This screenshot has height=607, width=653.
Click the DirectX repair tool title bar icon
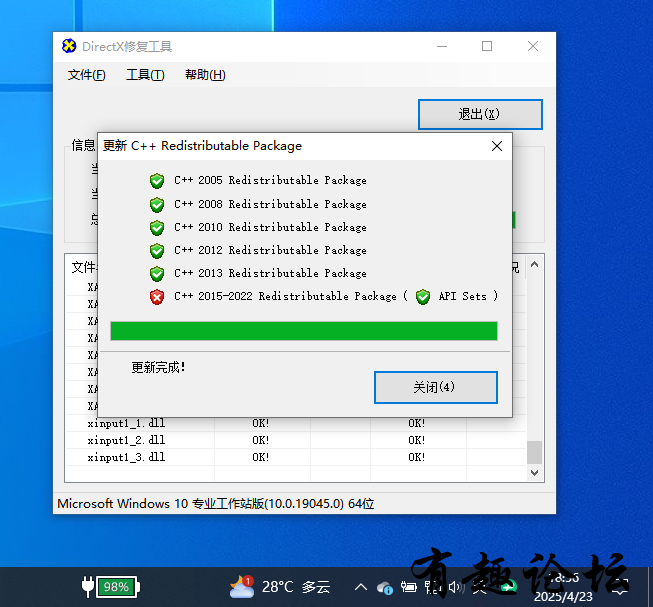tap(69, 46)
